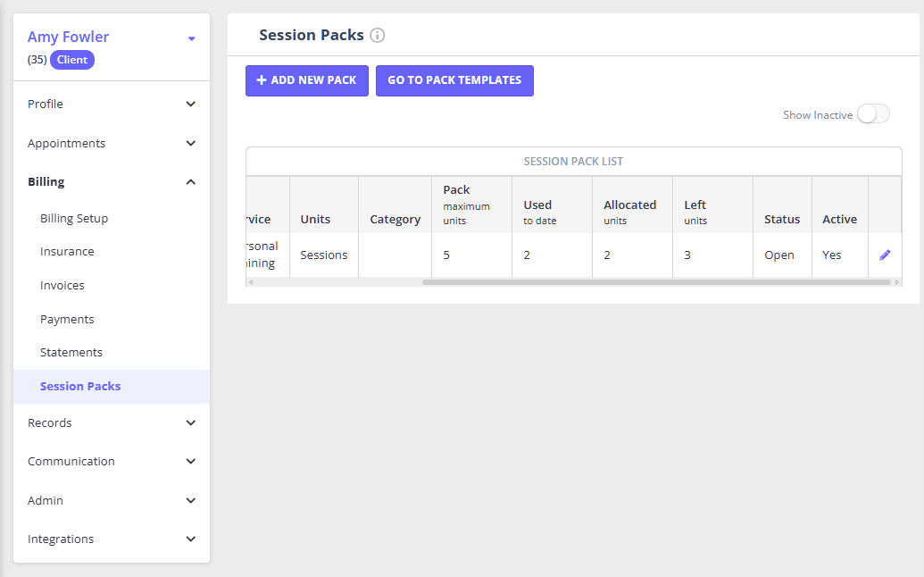Expand the Profile section

click(x=190, y=105)
